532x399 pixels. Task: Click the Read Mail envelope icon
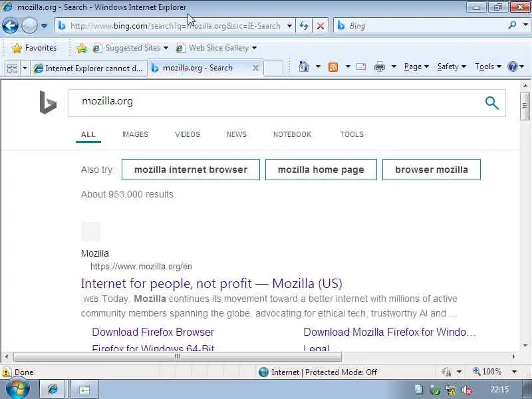click(x=361, y=67)
